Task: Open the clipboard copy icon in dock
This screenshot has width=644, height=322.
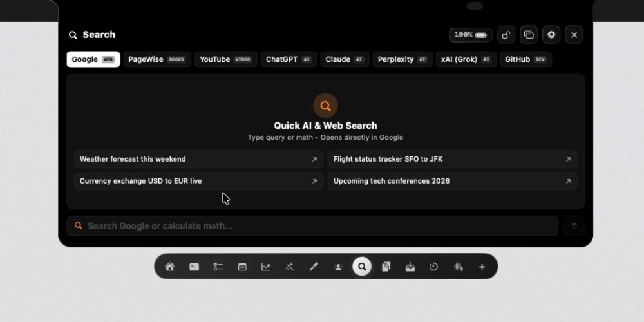Action: [x=386, y=267]
